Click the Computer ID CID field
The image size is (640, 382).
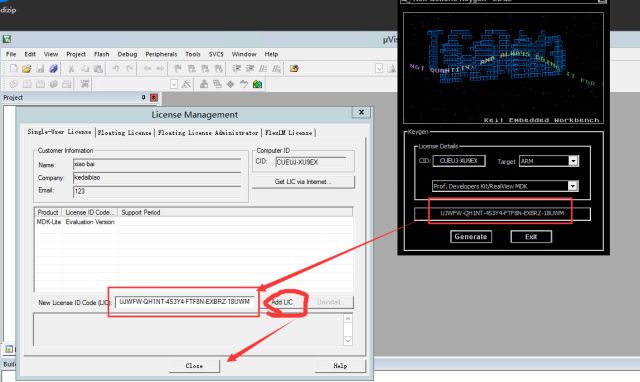311,162
